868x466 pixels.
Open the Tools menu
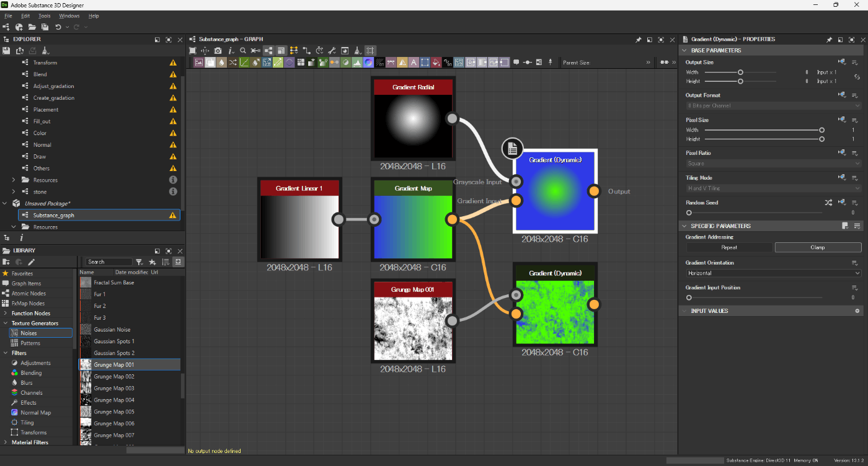45,15
